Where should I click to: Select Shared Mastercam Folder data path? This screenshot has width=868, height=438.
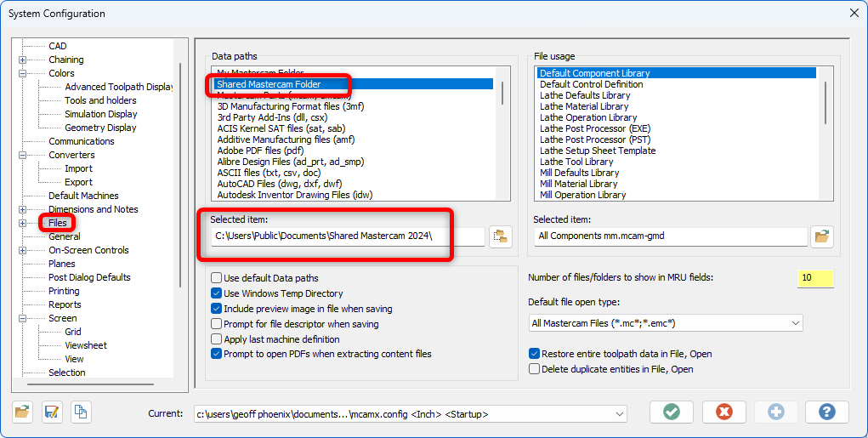[354, 84]
